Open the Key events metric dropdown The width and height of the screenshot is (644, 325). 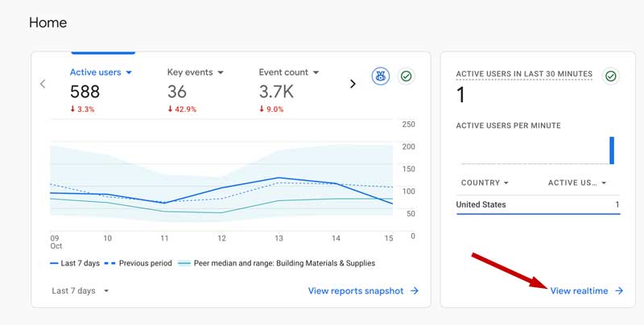pos(195,72)
